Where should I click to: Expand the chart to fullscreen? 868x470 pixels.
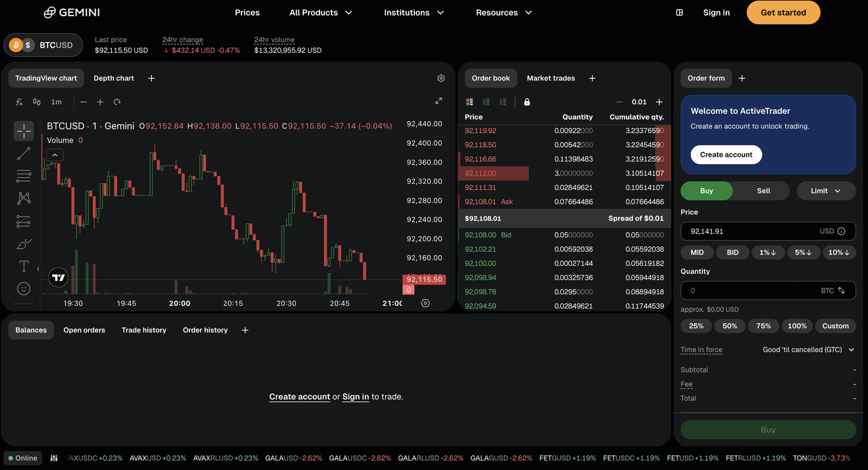(x=439, y=101)
